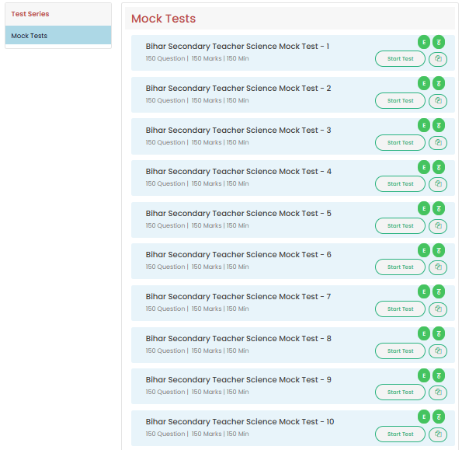Start Mock Test 1
Image resolution: width=476 pixels, height=450 pixels.
(x=400, y=59)
